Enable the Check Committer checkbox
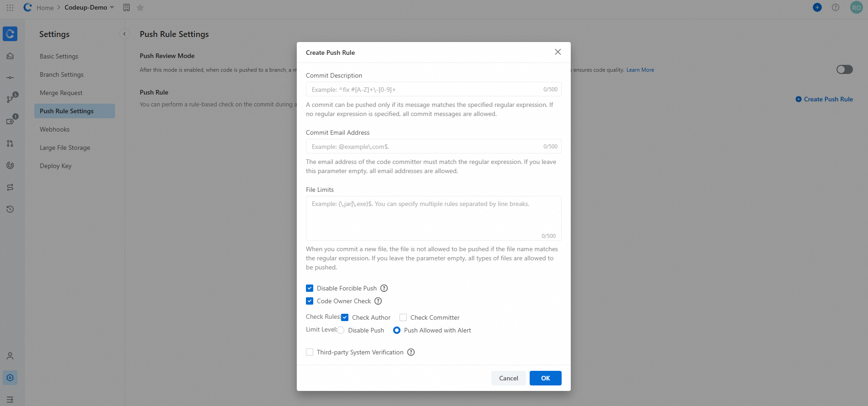 coord(403,317)
